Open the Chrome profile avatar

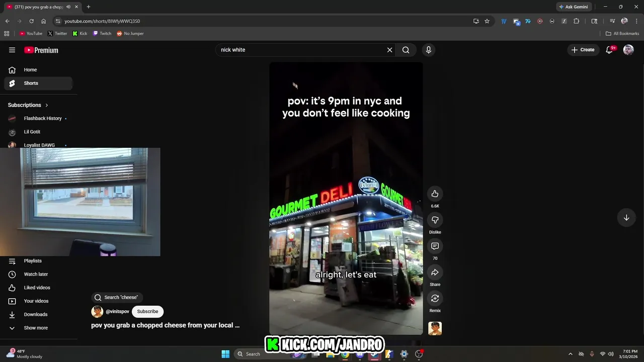coord(624,21)
